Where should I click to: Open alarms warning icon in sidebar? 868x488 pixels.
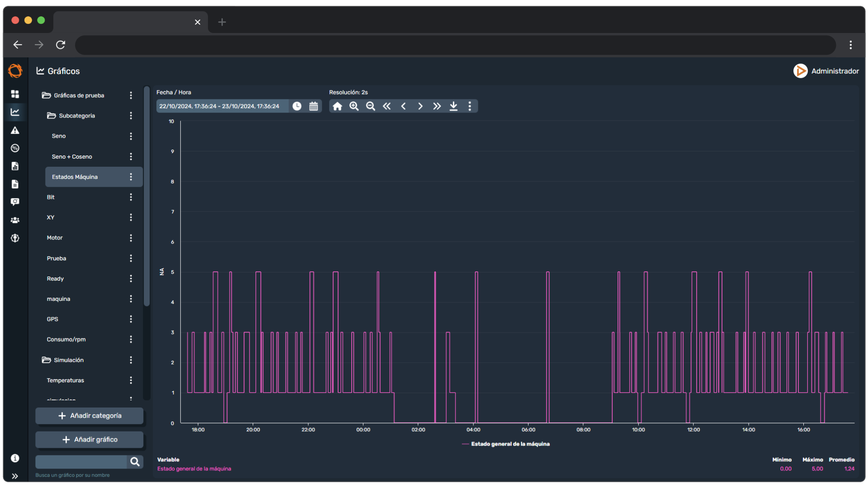point(15,131)
